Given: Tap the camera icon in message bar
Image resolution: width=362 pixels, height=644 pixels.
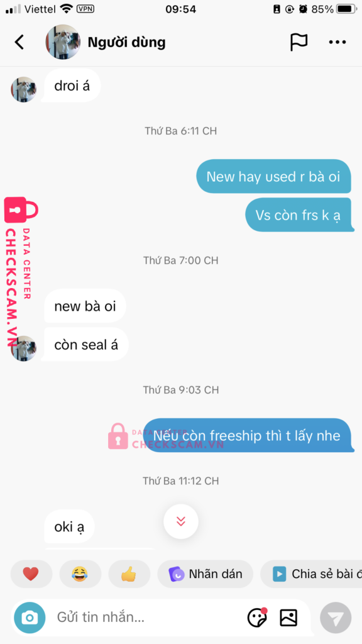Looking at the screenshot, I should (30, 618).
